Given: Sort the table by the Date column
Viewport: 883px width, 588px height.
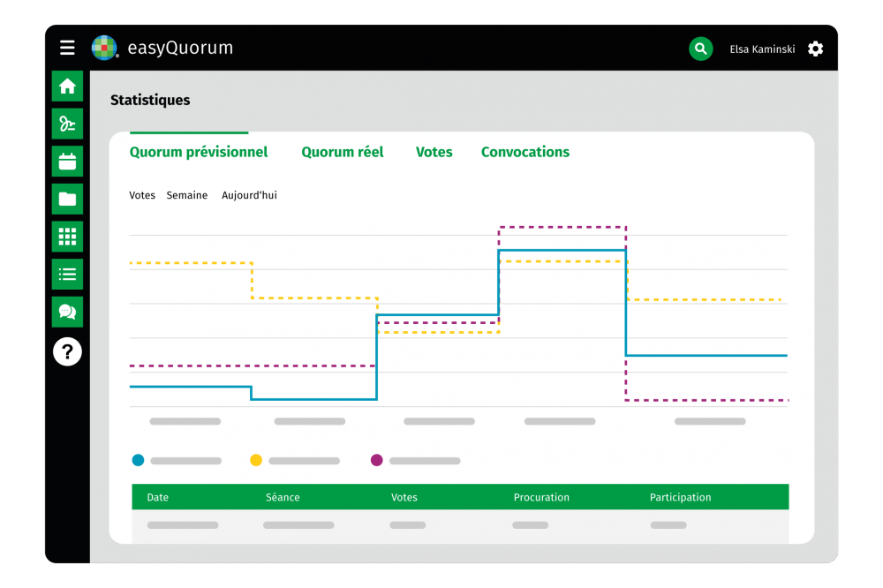Looking at the screenshot, I should [157, 497].
